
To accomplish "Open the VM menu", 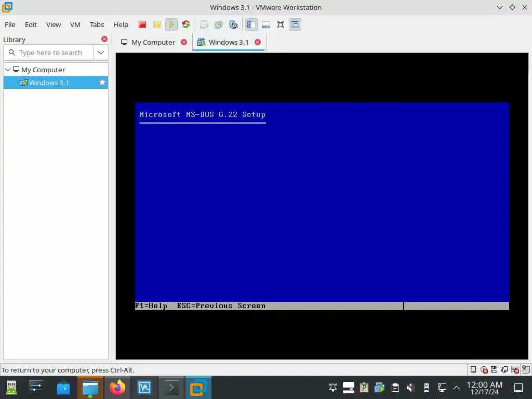I will [x=75, y=24].
